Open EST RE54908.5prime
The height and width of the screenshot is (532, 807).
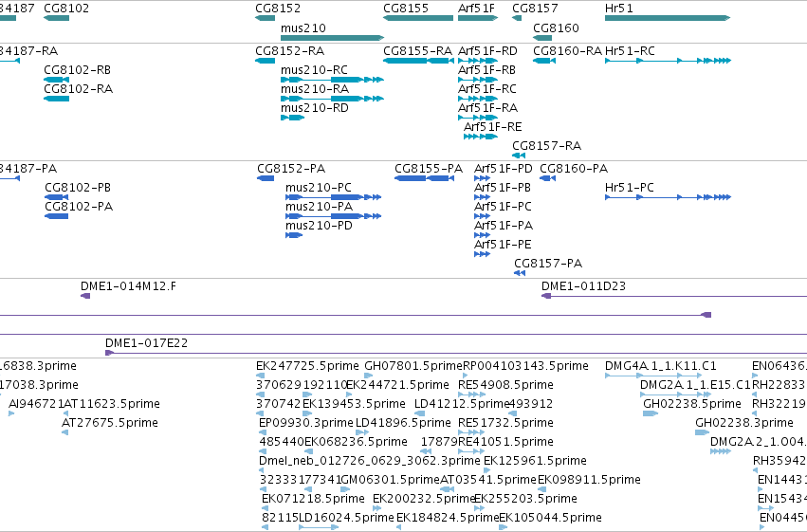coord(471,394)
